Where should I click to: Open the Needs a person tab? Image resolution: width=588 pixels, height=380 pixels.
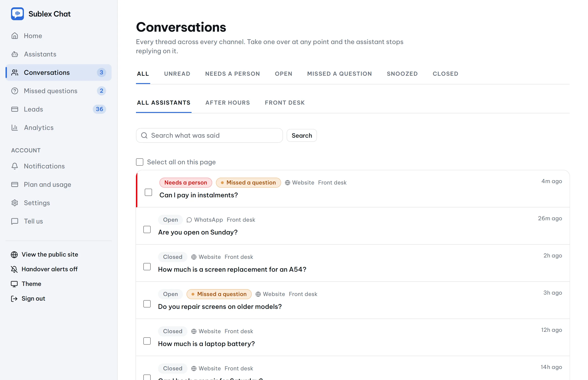click(x=232, y=74)
